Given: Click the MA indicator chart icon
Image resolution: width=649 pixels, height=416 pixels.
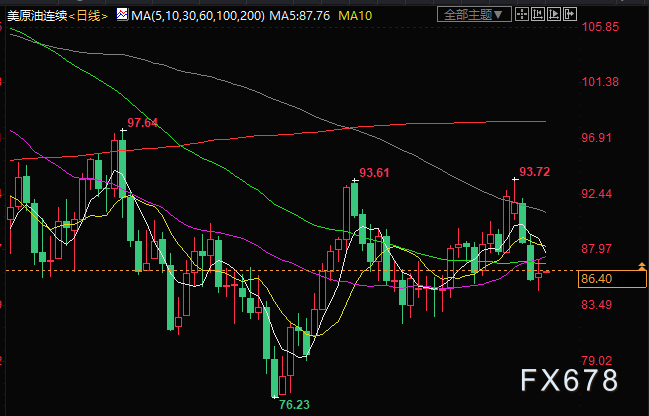Looking at the screenshot, I should (x=120, y=15).
